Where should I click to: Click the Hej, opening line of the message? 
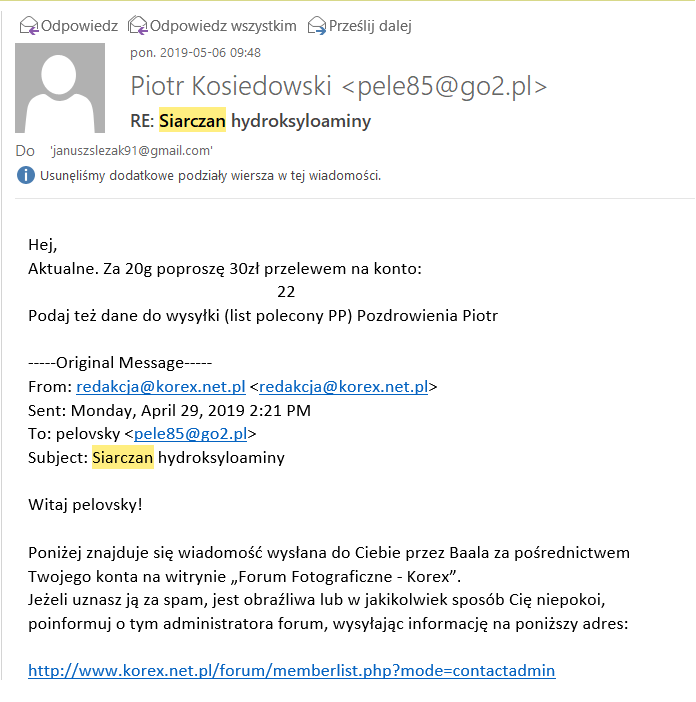click(43, 244)
